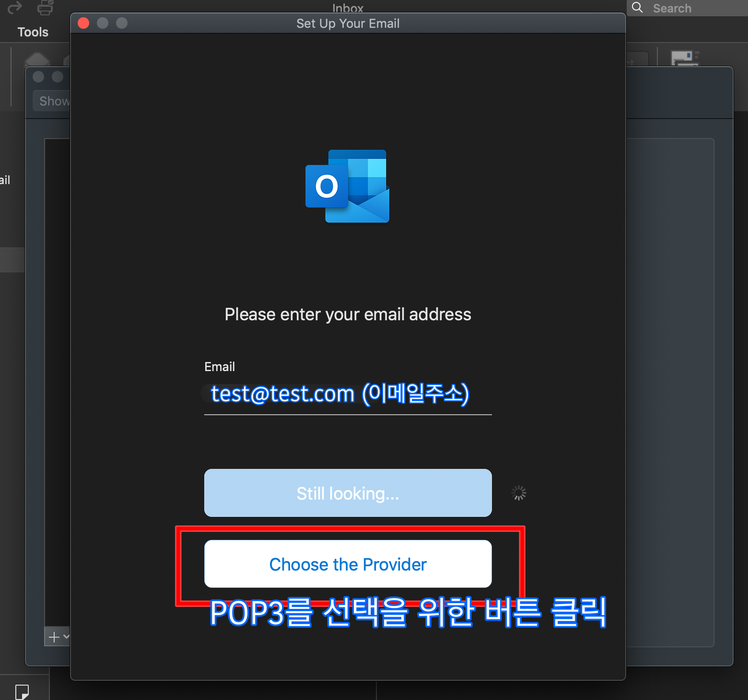Click the redo arrow icon
Viewport: 748px width, 700px height.
[15, 8]
